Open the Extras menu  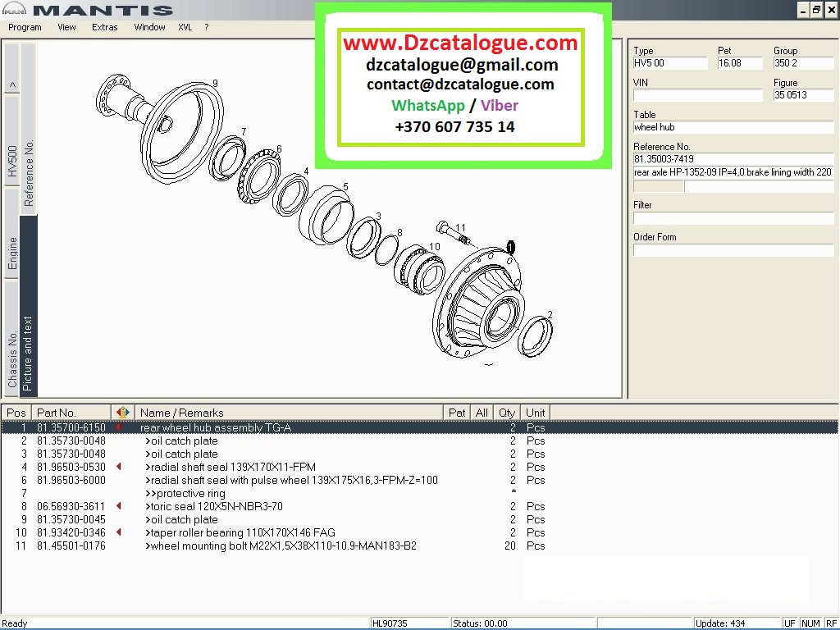pyautogui.click(x=104, y=27)
